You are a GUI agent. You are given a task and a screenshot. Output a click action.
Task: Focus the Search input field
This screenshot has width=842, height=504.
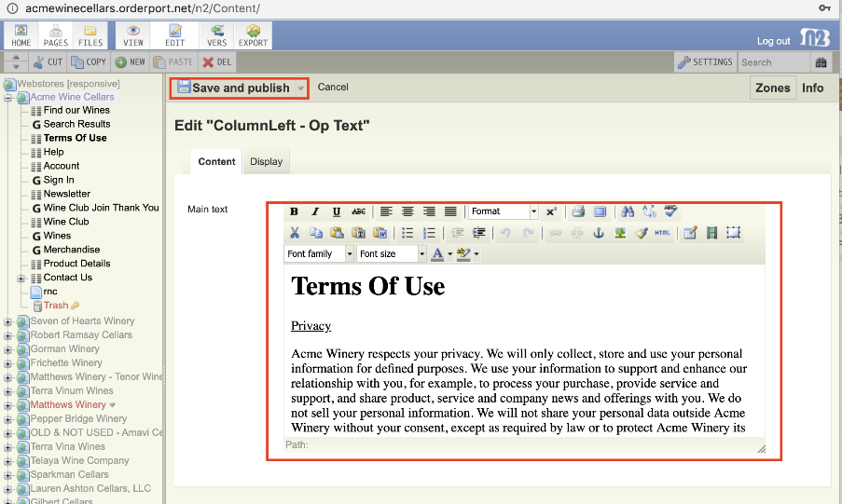click(x=773, y=62)
